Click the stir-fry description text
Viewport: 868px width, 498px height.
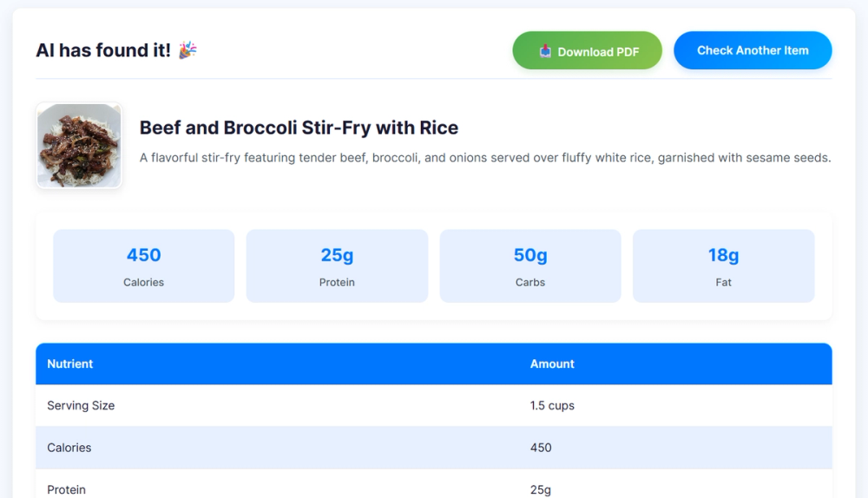(x=484, y=158)
